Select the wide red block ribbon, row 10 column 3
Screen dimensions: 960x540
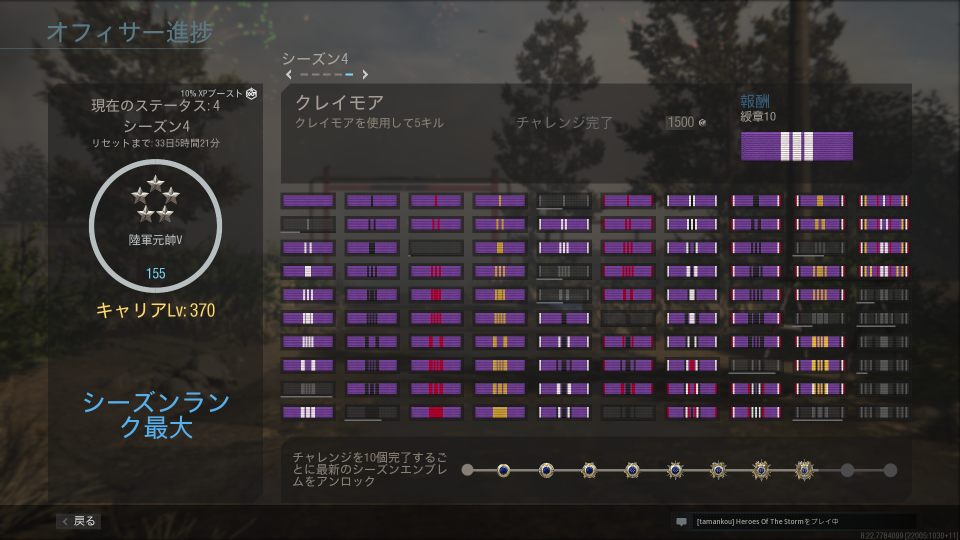point(436,413)
